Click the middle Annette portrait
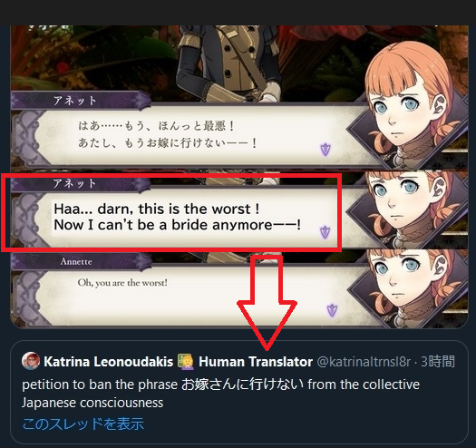This screenshot has height=448, width=476. click(x=408, y=209)
